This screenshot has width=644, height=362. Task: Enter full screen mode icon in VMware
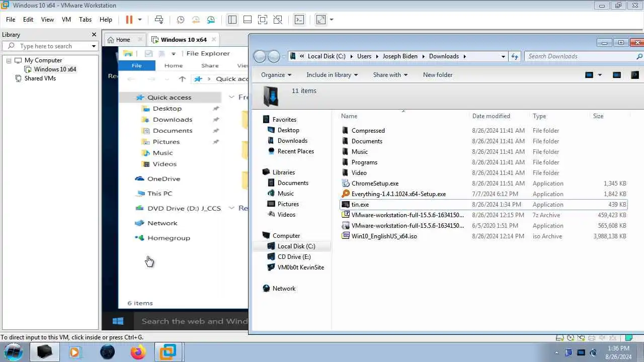pyautogui.click(x=263, y=20)
